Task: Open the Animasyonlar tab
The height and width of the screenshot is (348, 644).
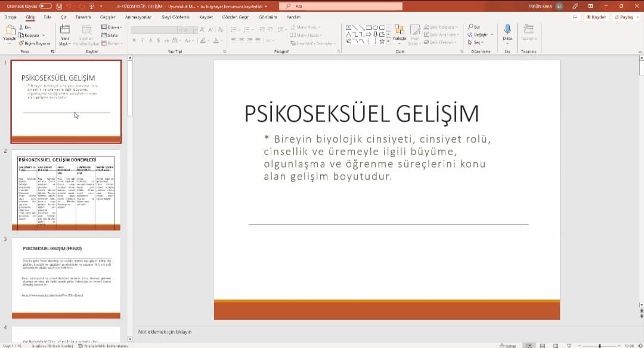Action: 138,17
